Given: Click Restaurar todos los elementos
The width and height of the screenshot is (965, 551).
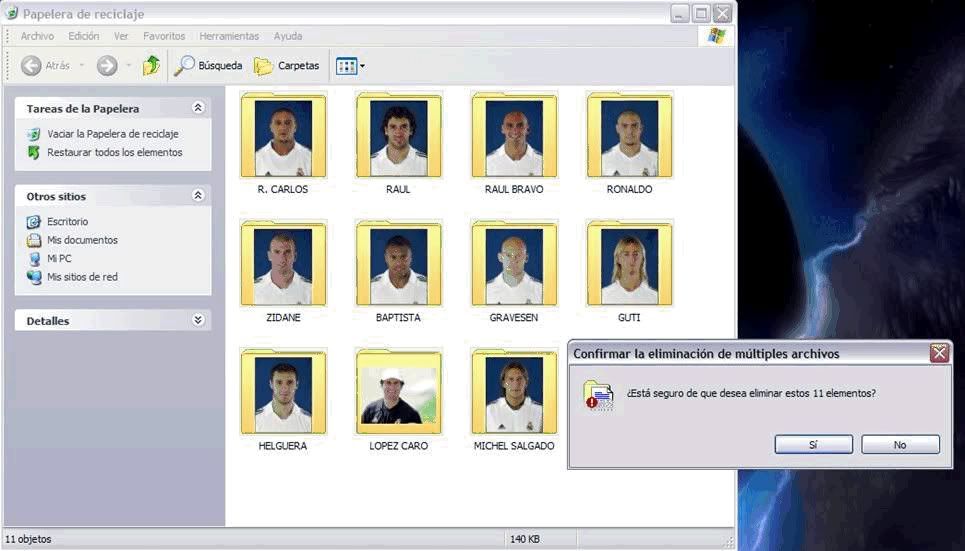Looking at the screenshot, I should (x=114, y=152).
